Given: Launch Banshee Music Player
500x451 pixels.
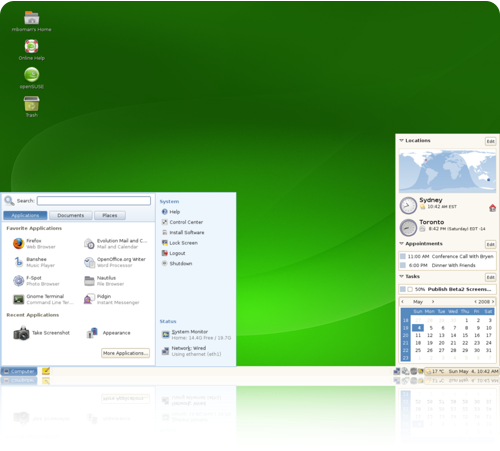Looking at the screenshot, I should (x=34, y=262).
